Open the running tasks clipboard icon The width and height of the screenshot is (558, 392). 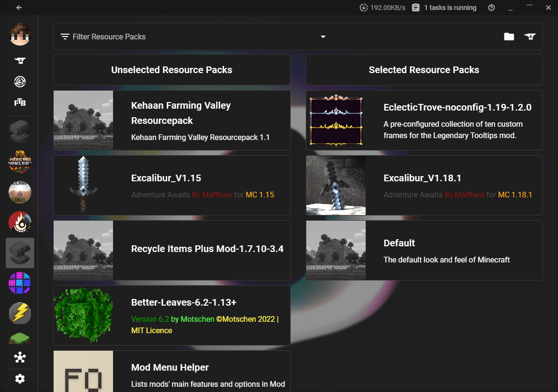click(x=416, y=8)
